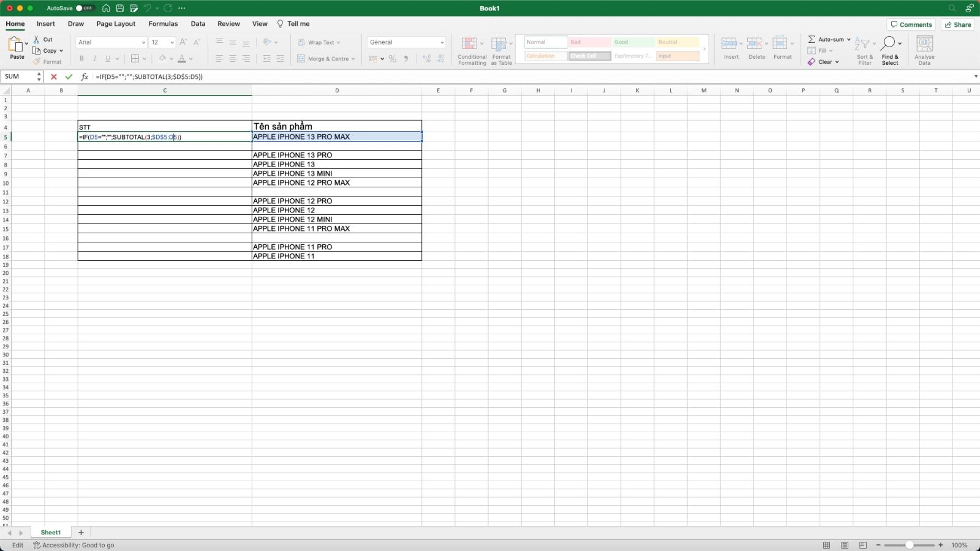This screenshot has height=551, width=980.
Task: Open the Review ribbon tab
Action: [228, 23]
